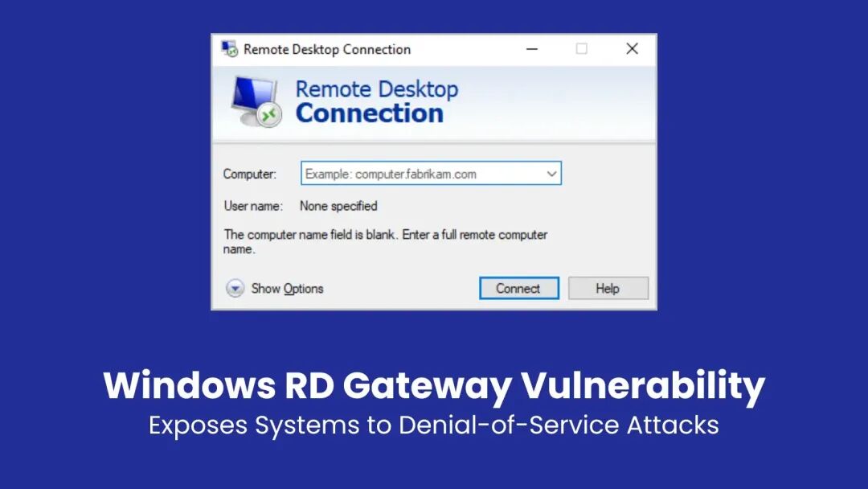Click the Remote Desktop Connection banner heading
The width and height of the screenshot is (868, 489).
tap(376, 101)
